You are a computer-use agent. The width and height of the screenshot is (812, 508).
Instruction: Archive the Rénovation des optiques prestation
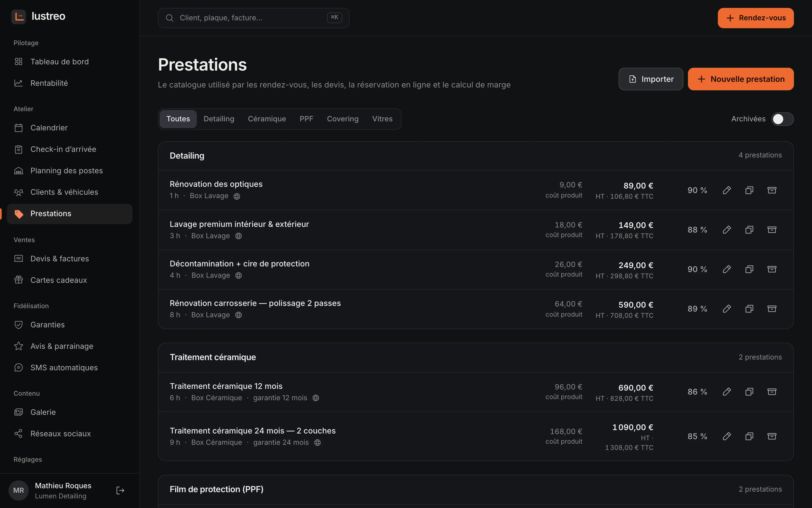(x=772, y=190)
